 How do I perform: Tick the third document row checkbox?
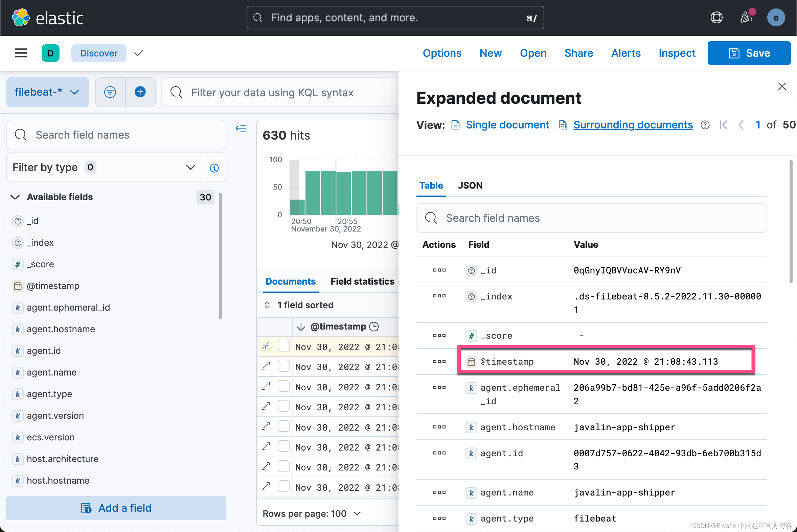pos(283,386)
